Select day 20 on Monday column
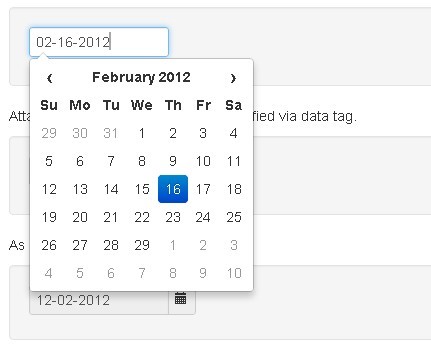This screenshot has height=364, width=431. (80, 217)
